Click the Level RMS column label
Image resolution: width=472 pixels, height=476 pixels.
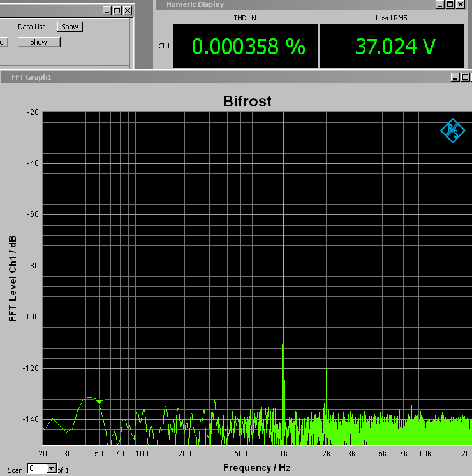pos(392,18)
